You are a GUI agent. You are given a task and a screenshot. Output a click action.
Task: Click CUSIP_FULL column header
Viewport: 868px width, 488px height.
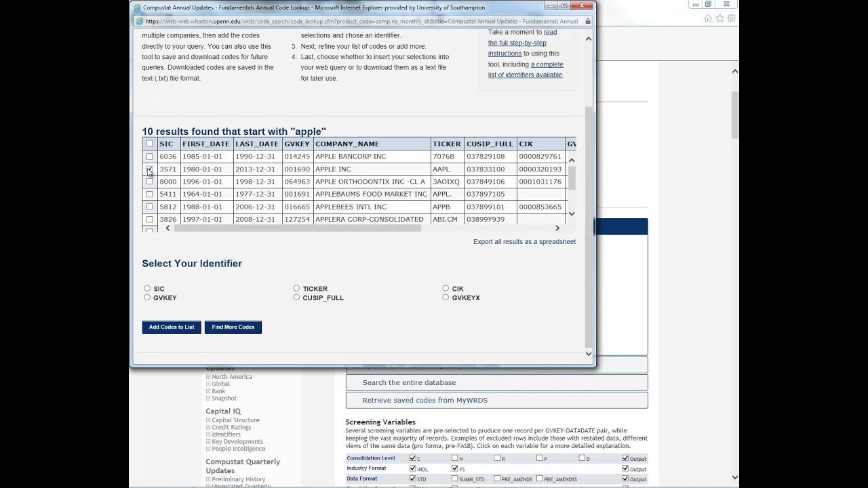click(490, 144)
